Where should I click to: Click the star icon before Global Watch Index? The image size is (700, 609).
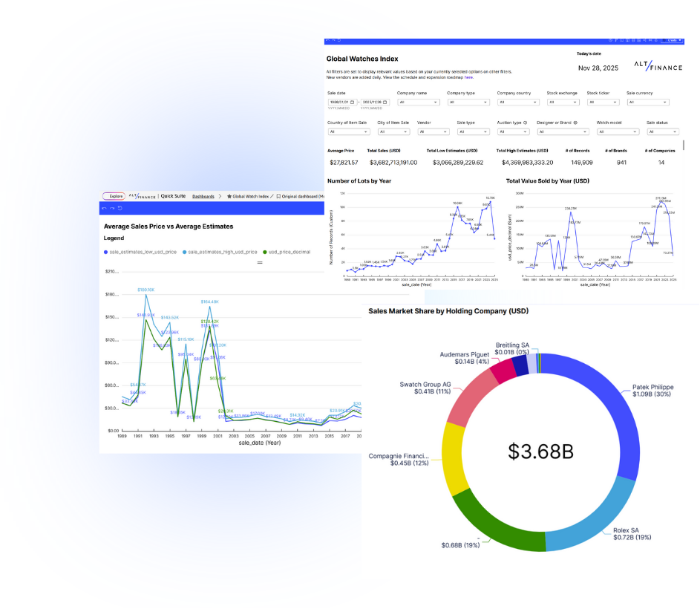point(229,197)
